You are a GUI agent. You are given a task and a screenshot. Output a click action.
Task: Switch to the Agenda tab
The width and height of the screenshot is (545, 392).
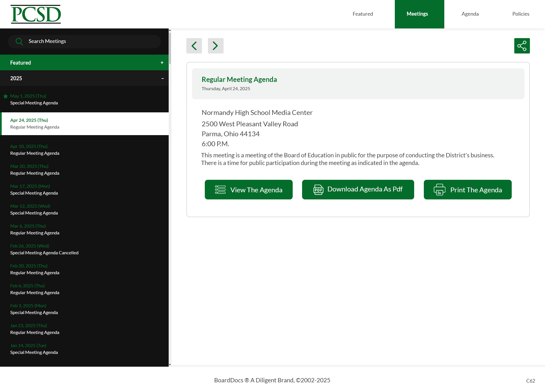470,14
